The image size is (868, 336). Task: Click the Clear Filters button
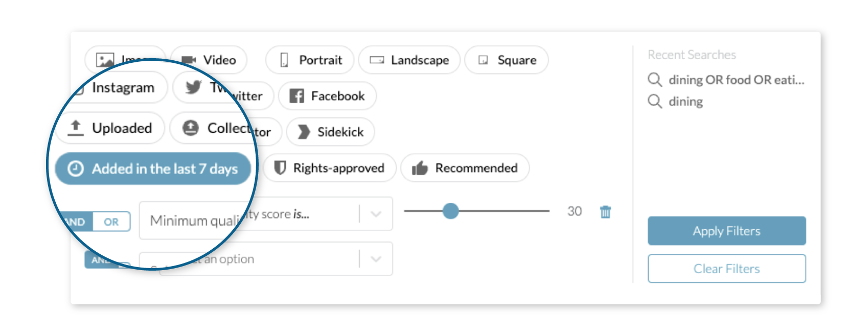726,269
